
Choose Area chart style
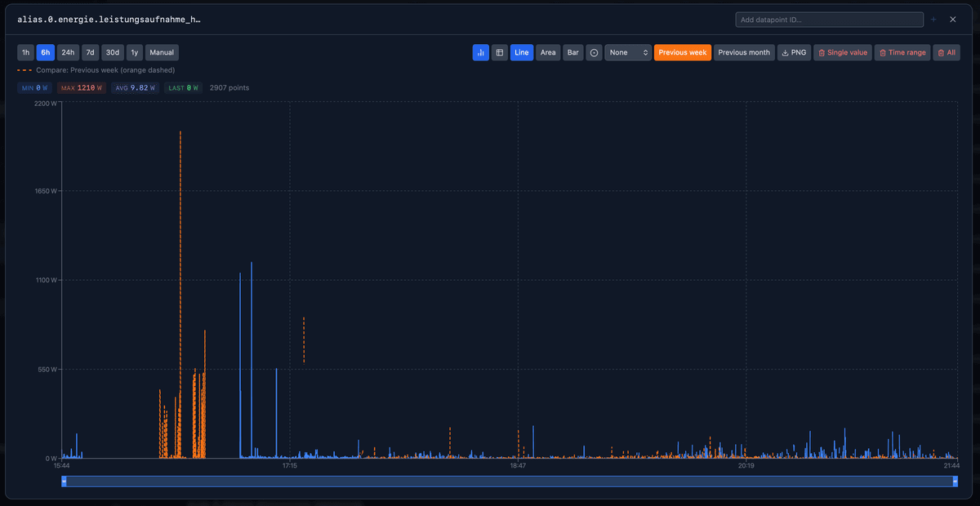point(548,52)
